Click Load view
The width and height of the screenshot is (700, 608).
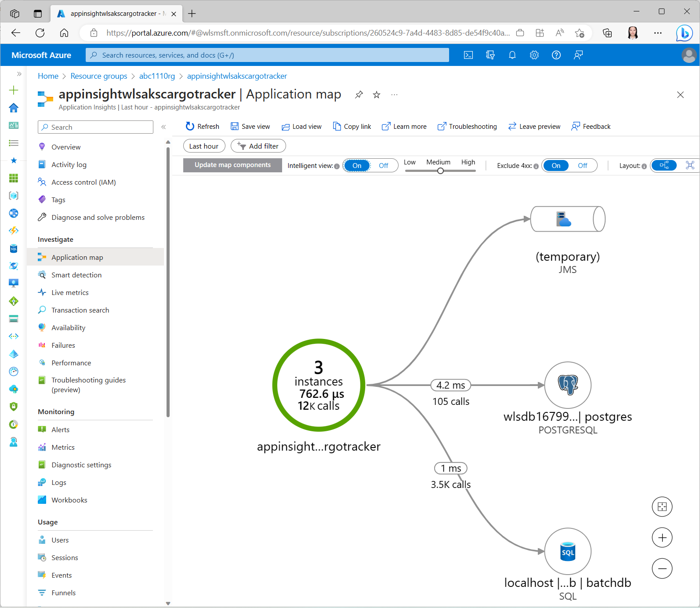click(x=301, y=127)
